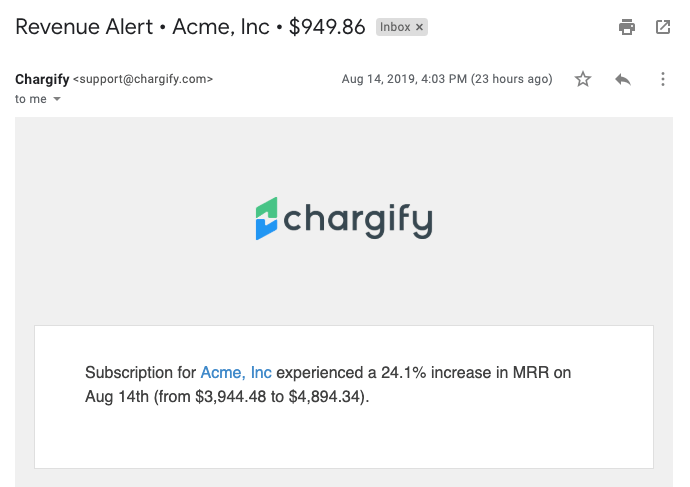Reply using the arrow icon

pos(623,79)
